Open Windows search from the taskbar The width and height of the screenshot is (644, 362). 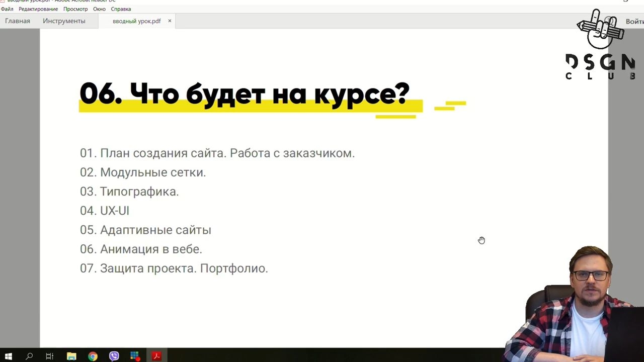pos(29,356)
